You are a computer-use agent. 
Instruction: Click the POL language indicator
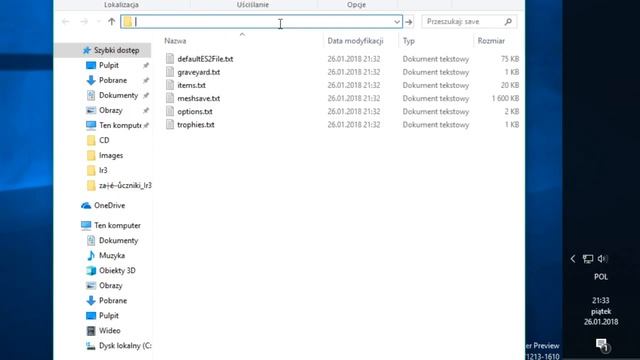pos(601,277)
